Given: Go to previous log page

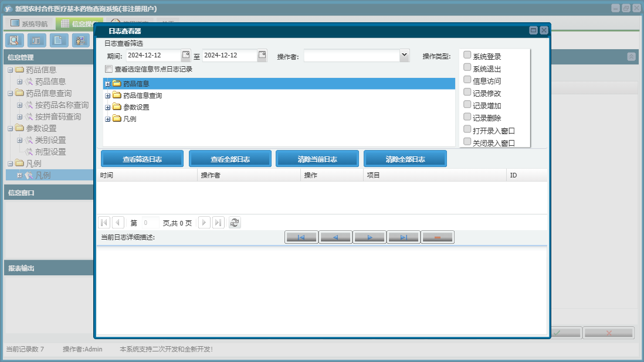Looking at the screenshot, I should pos(118,223).
